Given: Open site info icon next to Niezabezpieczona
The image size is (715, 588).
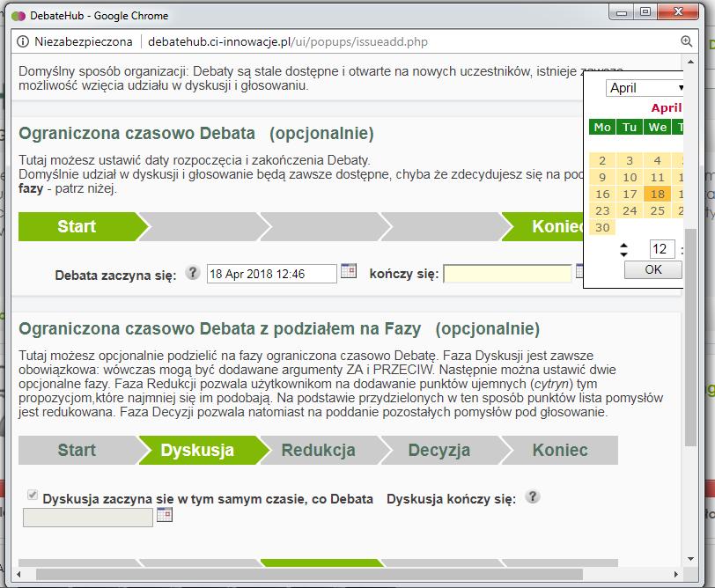Looking at the screenshot, I should tap(23, 42).
